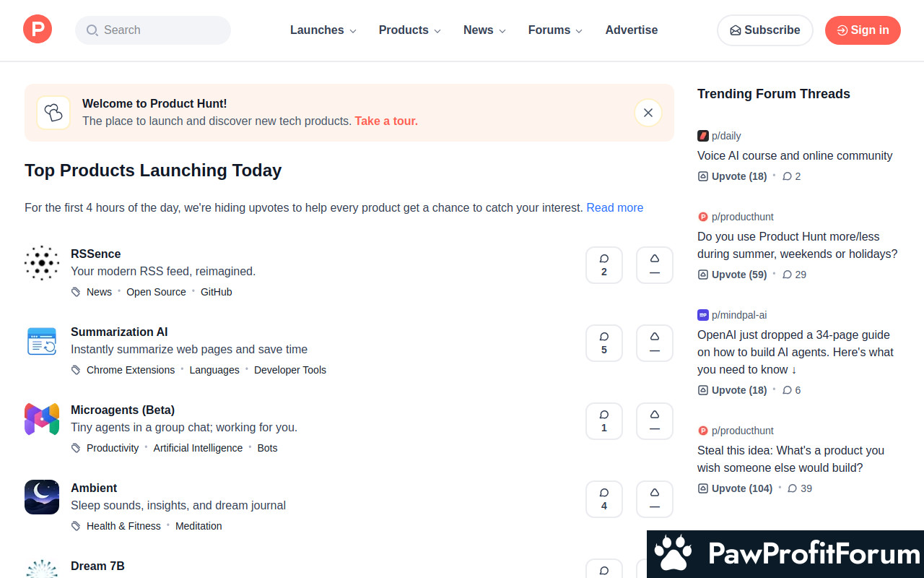Expand the Products dropdown menu
The image size is (924, 578).
coord(409,30)
